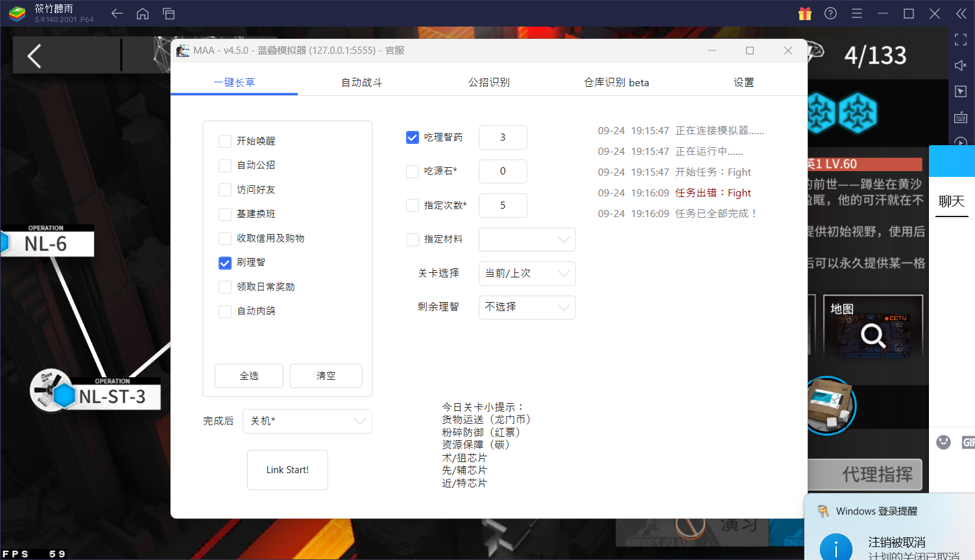Enable the 开始唤醒 checkbox
975x560 pixels.
[225, 141]
